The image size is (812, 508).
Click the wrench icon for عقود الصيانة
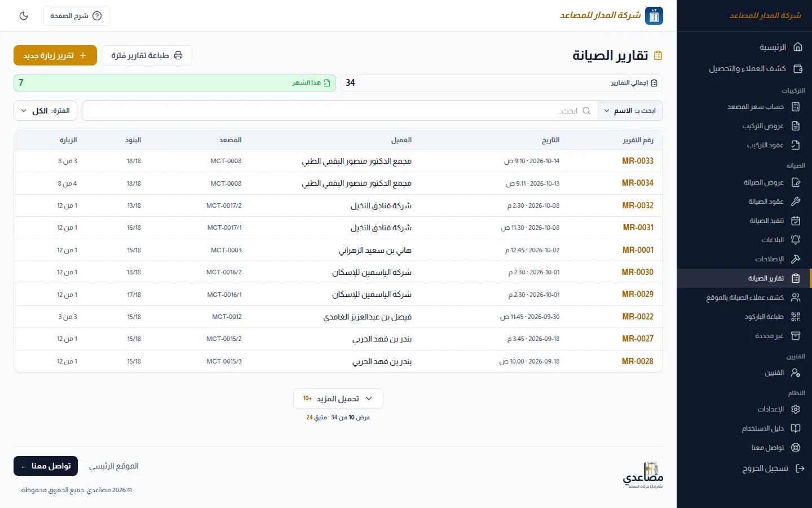click(796, 202)
